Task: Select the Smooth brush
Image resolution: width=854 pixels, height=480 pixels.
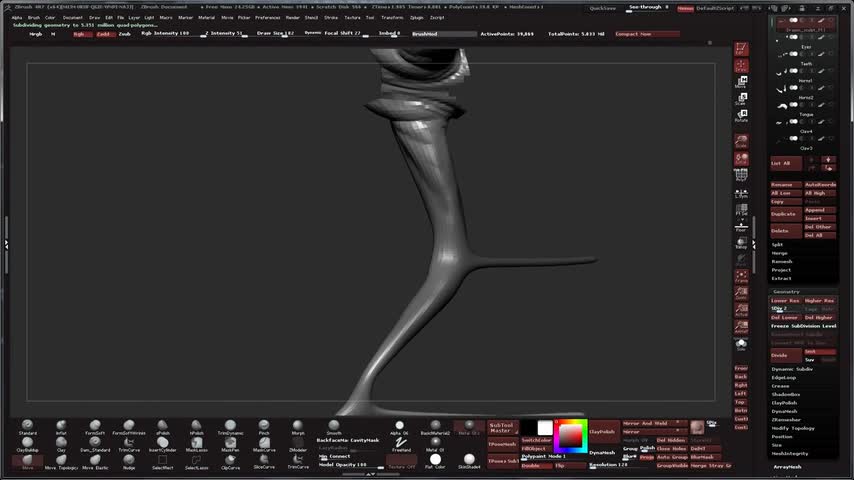Action: point(334,427)
